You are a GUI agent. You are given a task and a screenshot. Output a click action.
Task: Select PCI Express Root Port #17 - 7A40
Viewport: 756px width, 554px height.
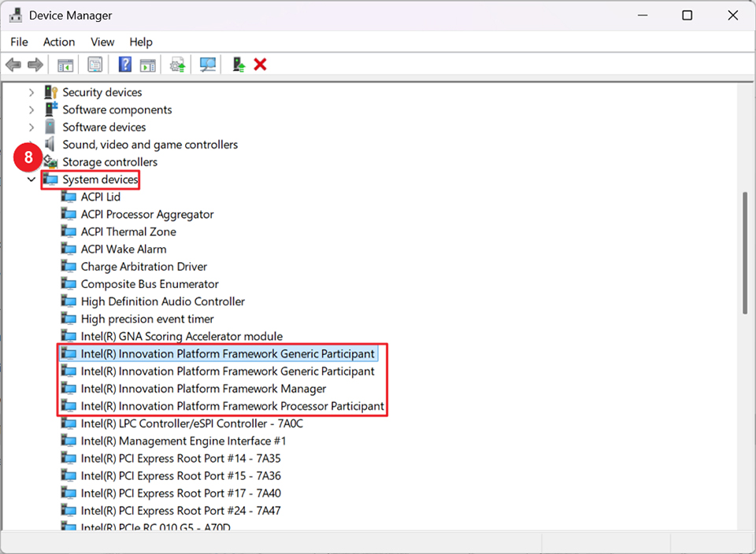pos(181,493)
